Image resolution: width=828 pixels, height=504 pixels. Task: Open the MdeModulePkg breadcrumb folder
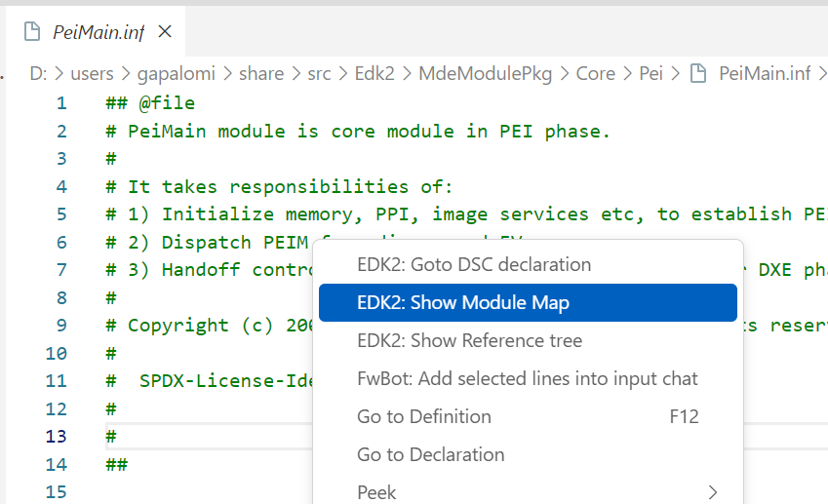click(x=485, y=73)
